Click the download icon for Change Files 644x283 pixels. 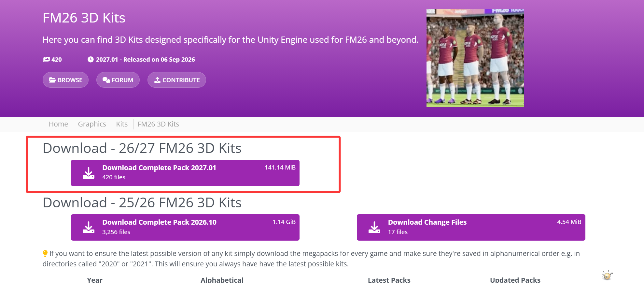point(374,227)
